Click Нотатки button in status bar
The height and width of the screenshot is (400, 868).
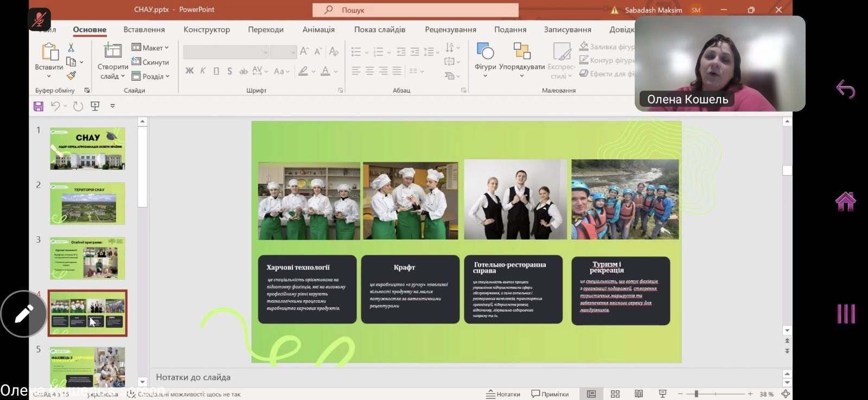[503, 394]
